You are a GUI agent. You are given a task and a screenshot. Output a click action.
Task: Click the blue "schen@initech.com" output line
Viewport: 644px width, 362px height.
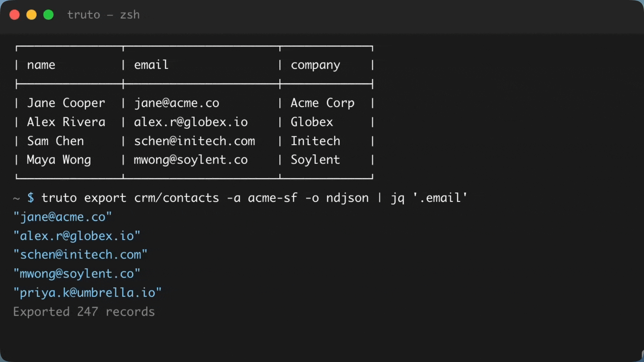(80, 255)
